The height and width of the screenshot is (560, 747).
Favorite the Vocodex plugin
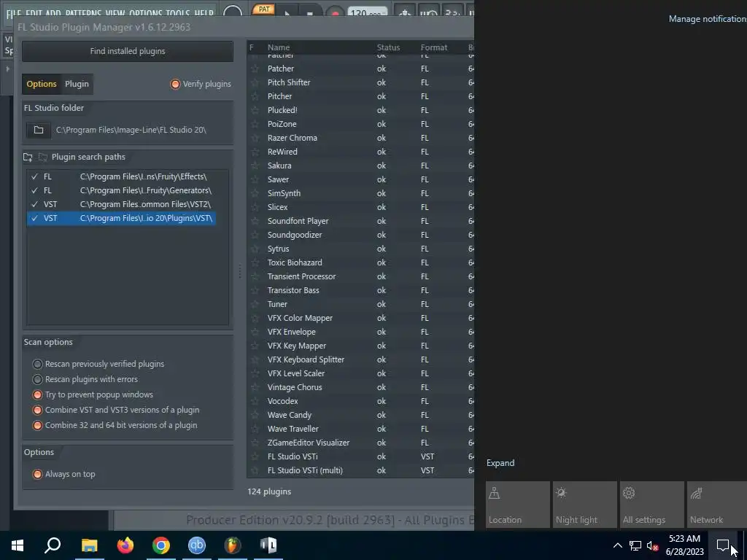coord(255,401)
